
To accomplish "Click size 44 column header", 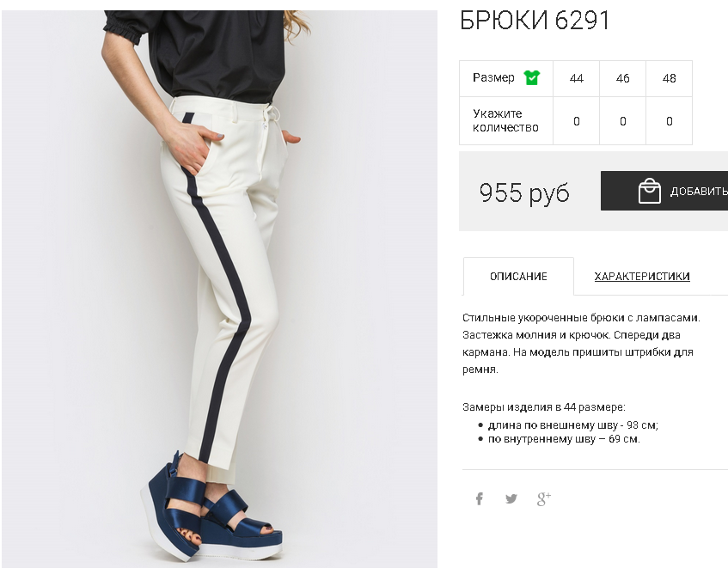I will click(x=576, y=78).
